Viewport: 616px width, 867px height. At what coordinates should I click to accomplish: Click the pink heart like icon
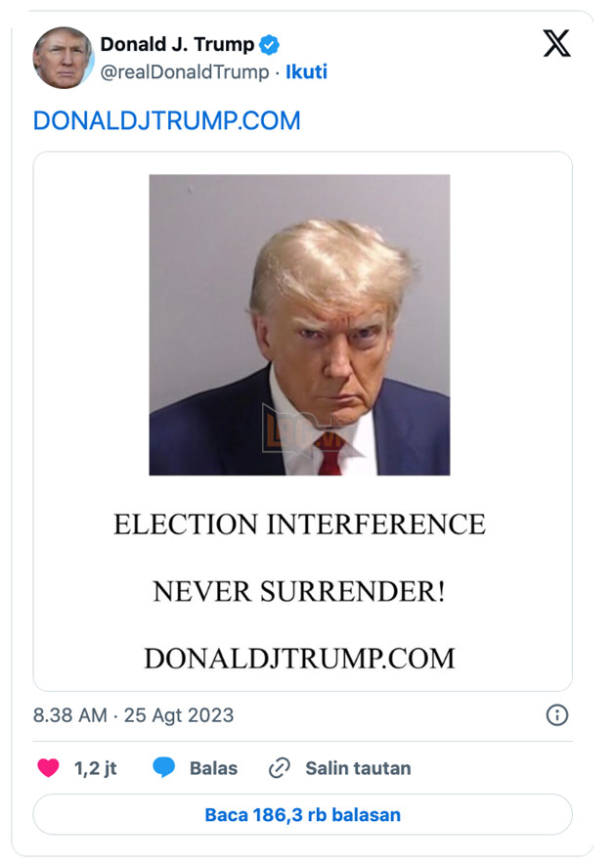pyautogui.click(x=48, y=768)
